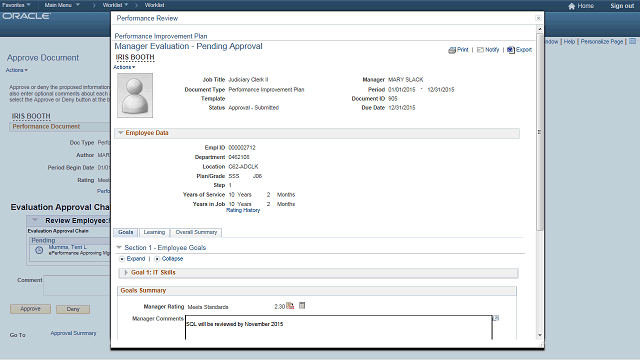The image size is (640, 360).
Task: Click Empl ID value 000002712
Action: [242, 148]
